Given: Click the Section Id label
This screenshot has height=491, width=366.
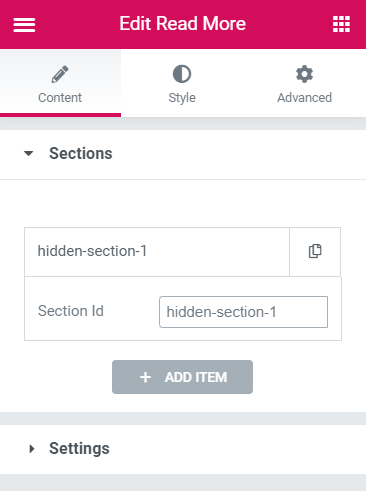Looking at the screenshot, I should click(71, 311).
